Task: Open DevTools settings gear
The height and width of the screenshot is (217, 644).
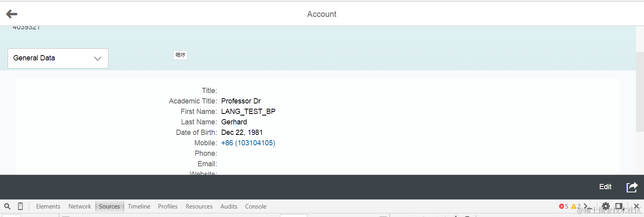Action: (606, 206)
